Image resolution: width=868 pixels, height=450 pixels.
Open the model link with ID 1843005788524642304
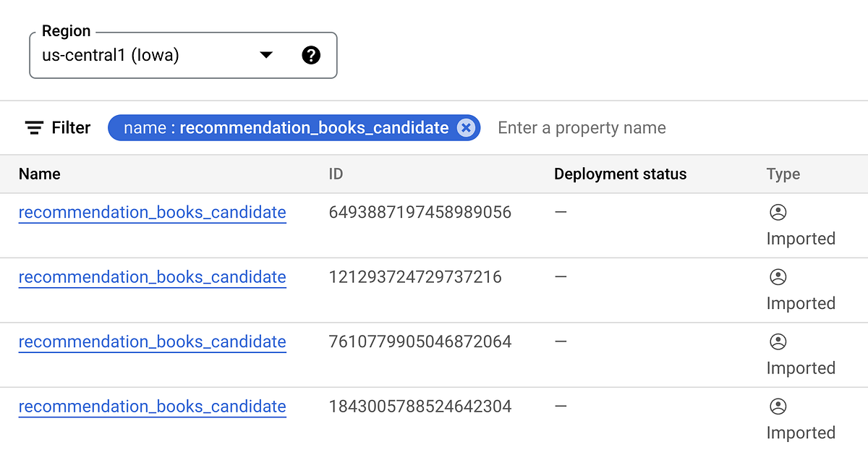point(152,407)
